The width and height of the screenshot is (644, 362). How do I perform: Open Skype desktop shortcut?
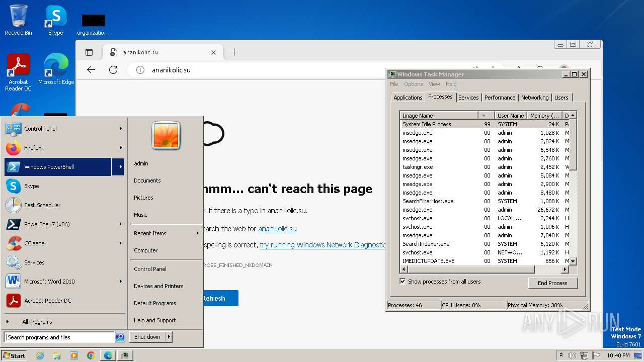(55, 20)
